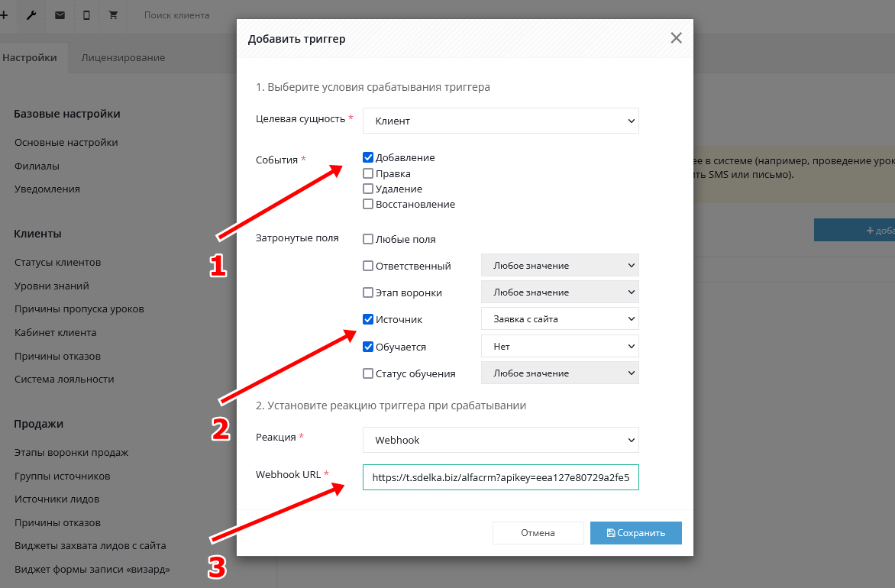Click the mobile phone icon in toolbar
This screenshot has width=895, height=588.
point(86,15)
